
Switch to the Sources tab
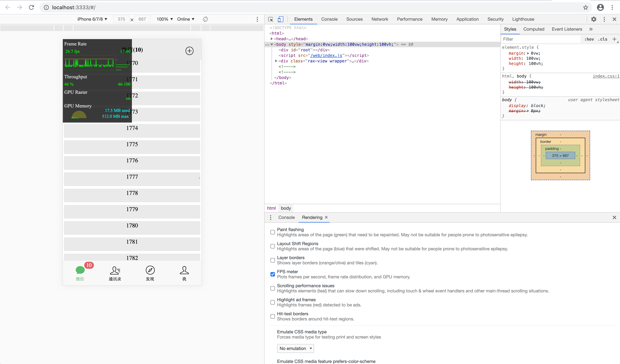(x=354, y=19)
